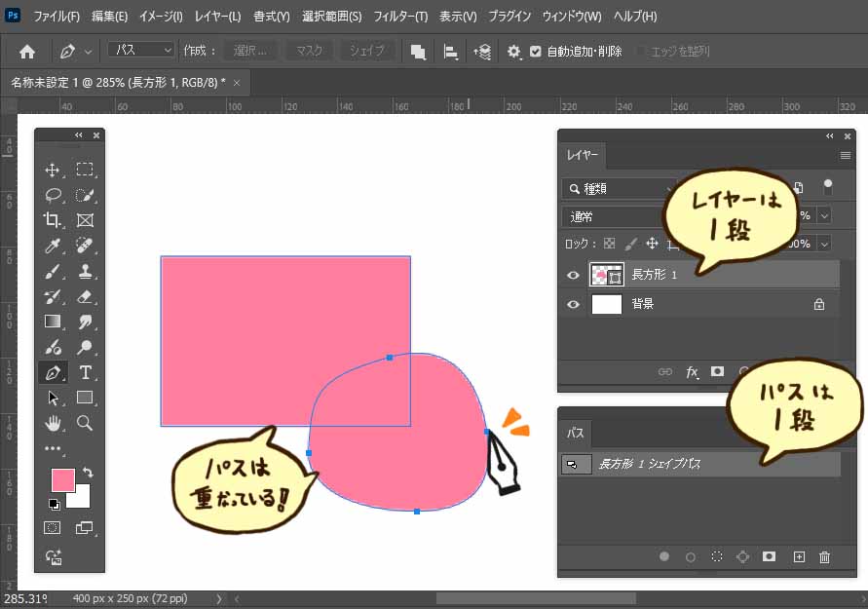Click the マスク button
868x609 pixels.
coord(310,51)
